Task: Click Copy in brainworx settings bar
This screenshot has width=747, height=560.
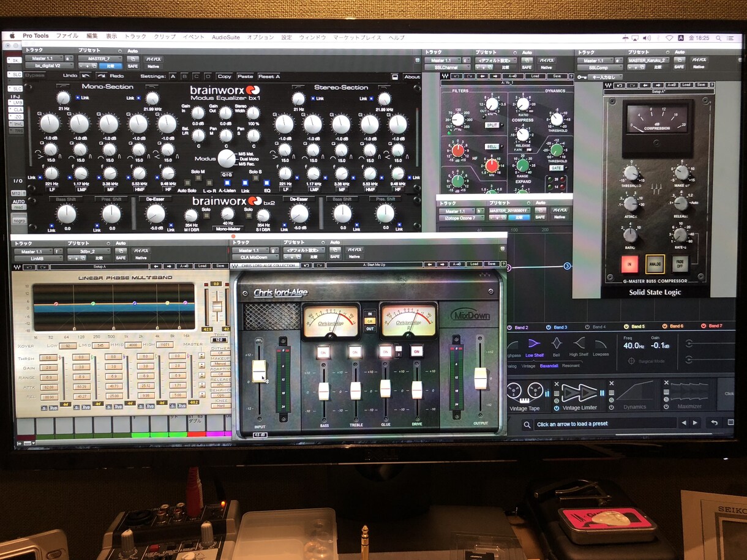Action: click(225, 77)
